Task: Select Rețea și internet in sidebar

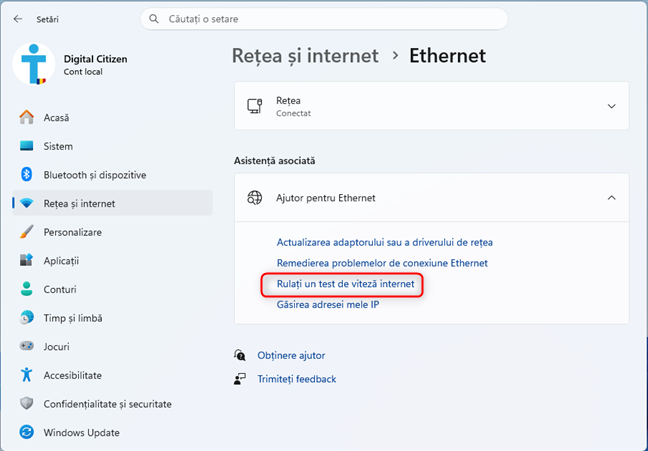Action: coord(112,203)
